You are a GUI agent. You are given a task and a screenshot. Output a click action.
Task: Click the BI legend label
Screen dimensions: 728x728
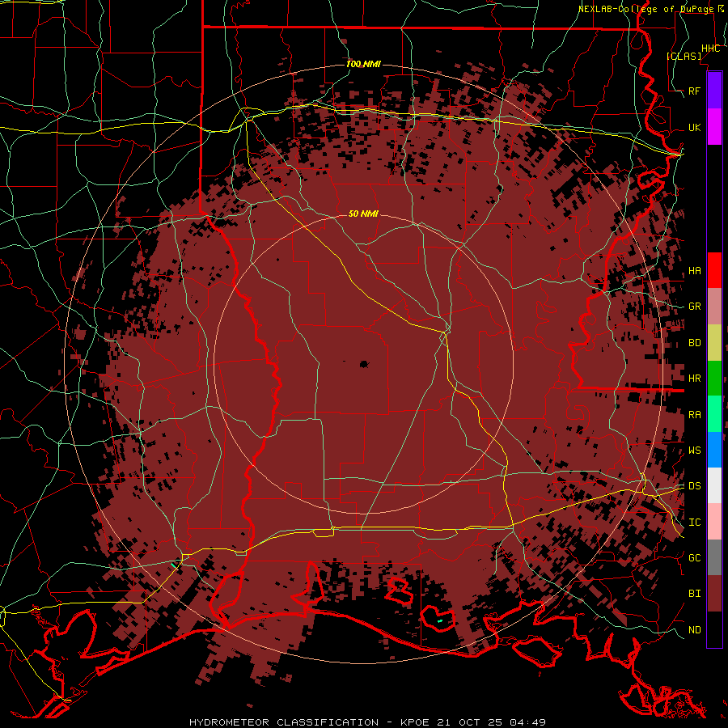[x=695, y=594]
